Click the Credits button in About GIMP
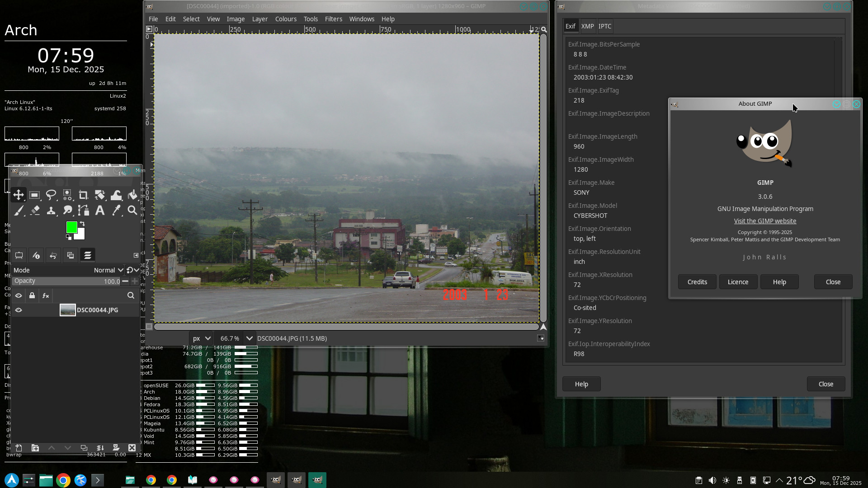This screenshot has width=868, height=488. [x=697, y=282]
